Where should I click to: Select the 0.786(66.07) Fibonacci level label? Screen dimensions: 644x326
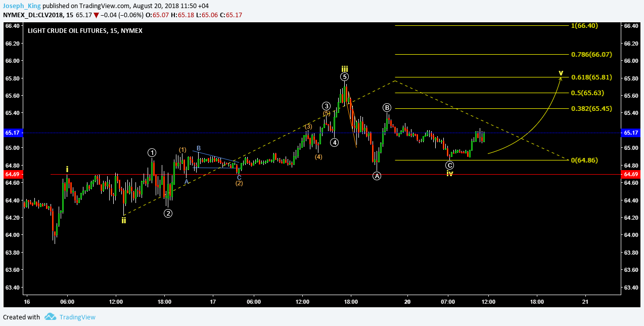[x=591, y=54]
